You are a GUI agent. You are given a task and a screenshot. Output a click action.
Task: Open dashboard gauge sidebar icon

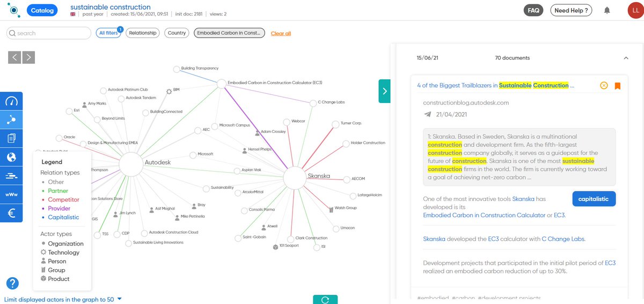click(x=11, y=101)
